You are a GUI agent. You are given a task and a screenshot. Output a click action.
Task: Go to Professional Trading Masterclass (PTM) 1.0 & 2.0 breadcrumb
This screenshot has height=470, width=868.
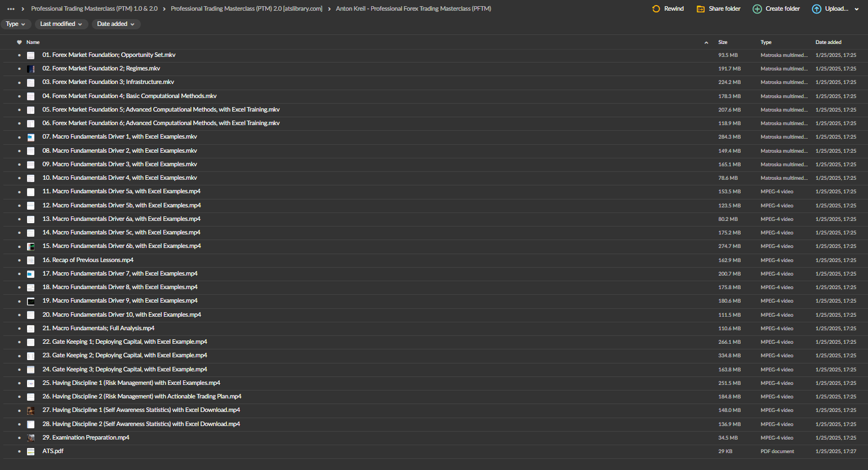pos(94,9)
